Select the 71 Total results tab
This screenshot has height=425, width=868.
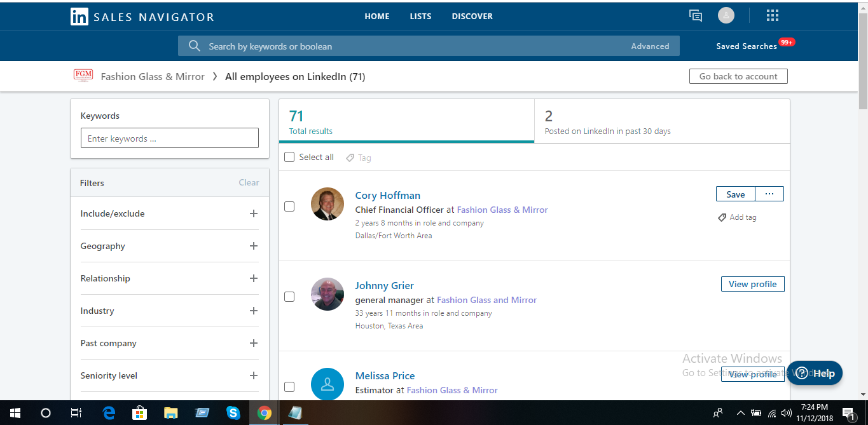[407, 121]
